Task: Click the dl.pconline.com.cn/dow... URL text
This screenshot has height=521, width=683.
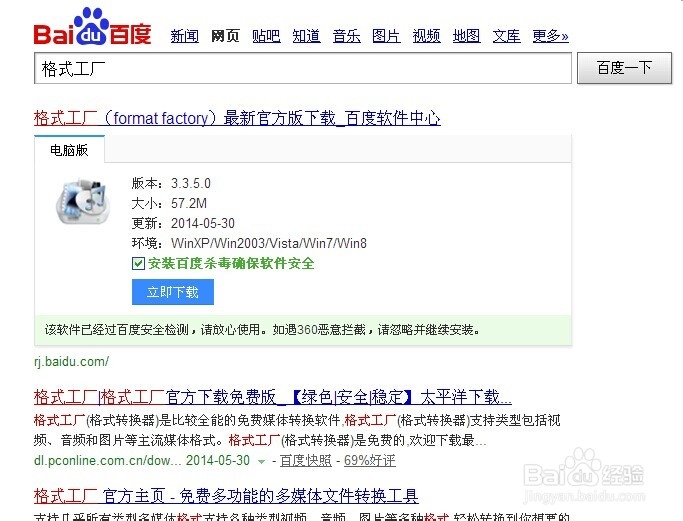Action: click(x=108, y=460)
